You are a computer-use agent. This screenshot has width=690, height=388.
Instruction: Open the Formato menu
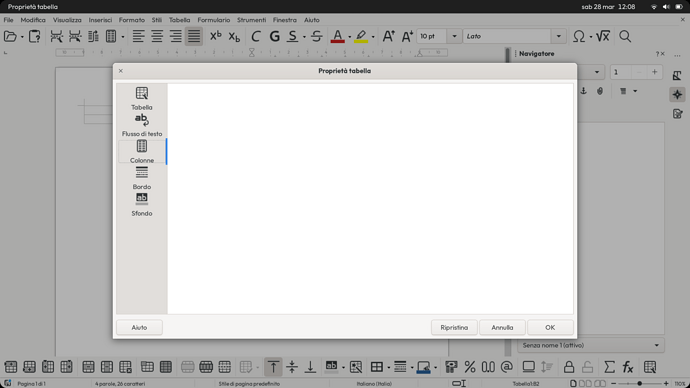coord(132,20)
